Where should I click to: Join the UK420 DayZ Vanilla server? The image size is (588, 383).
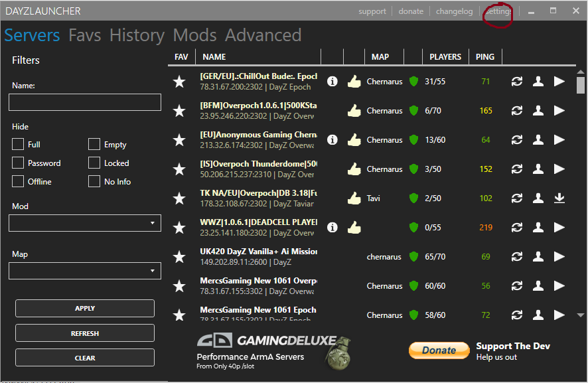(x=559, y=257)
